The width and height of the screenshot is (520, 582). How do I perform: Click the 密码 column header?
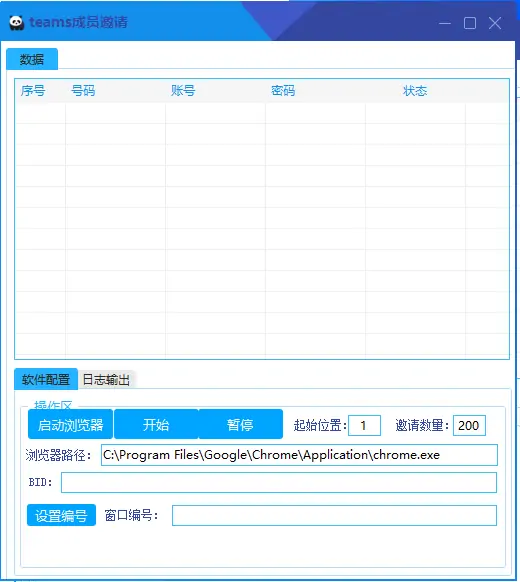coord(283,91)
